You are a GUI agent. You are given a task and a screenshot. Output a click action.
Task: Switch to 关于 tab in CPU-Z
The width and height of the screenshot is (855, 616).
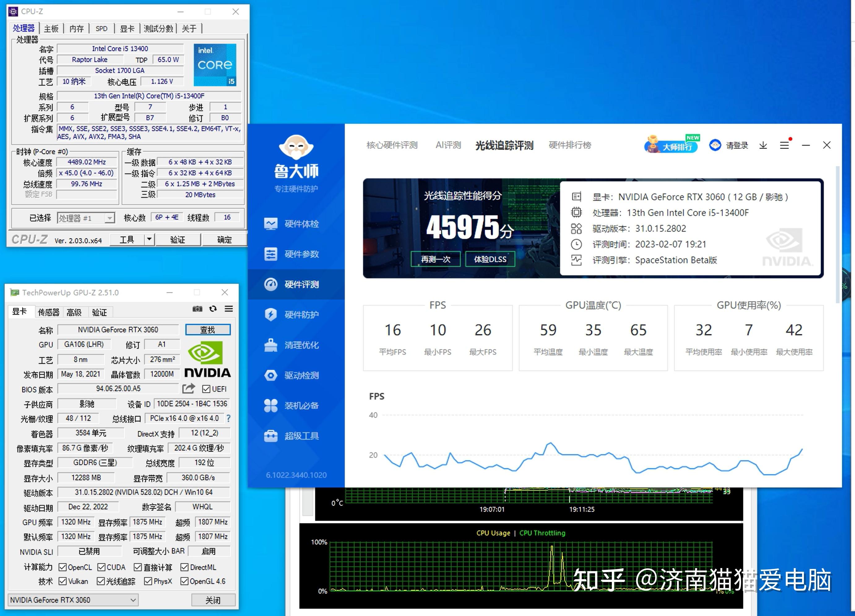[x=189, y=29]
